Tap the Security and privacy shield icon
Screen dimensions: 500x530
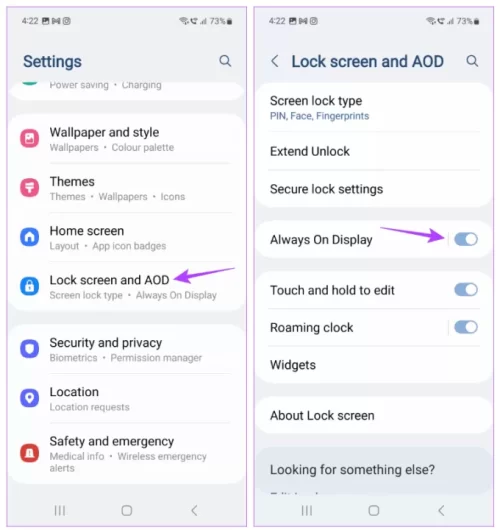(29, 348)
